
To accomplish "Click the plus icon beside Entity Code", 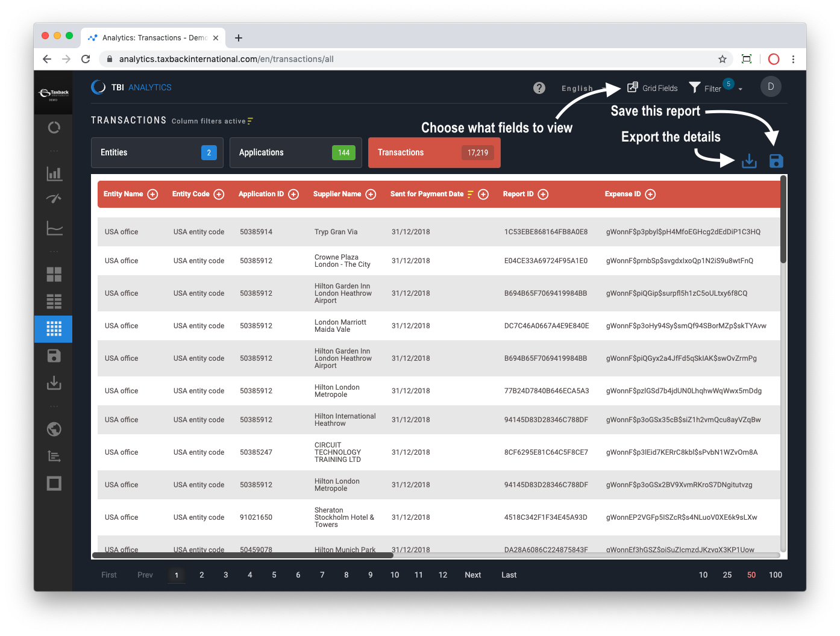I will coord(219,194).
